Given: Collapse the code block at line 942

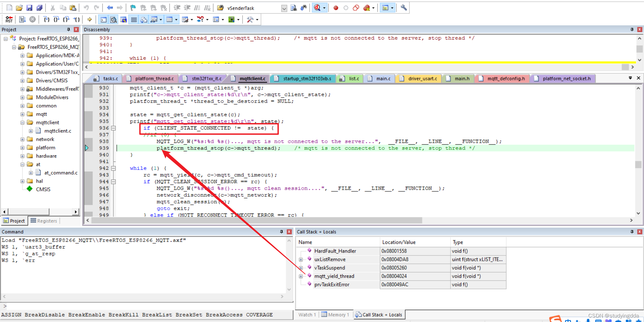Looking at the screenshot, I should [x=113, y=168].
